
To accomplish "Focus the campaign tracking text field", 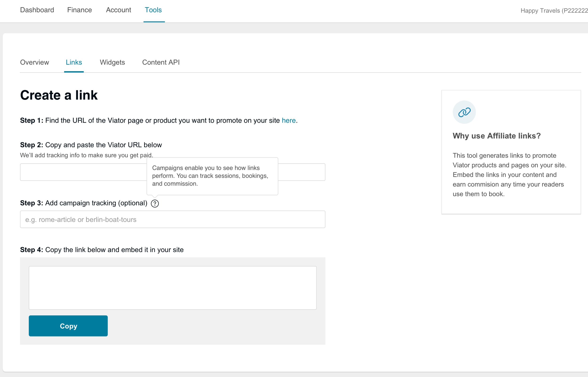I will pos(172,219).
